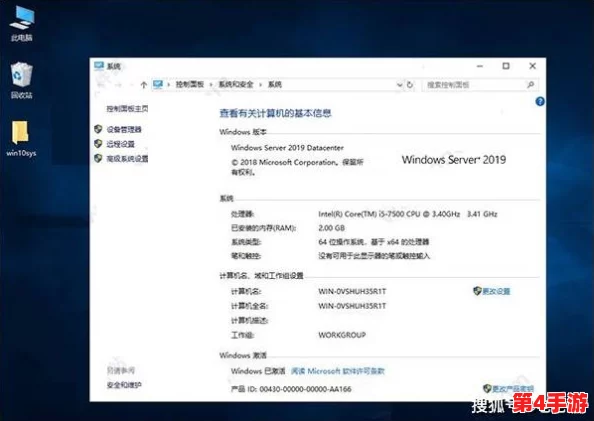The height and width of the screenshot is (421, 594).
Task: Open 安全和维护 link
Action: pyautogui.click(x=124, y=385)
